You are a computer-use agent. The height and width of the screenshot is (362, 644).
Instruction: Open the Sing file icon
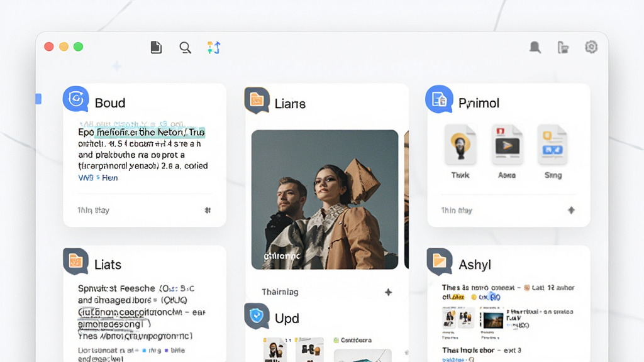(552, 145)
